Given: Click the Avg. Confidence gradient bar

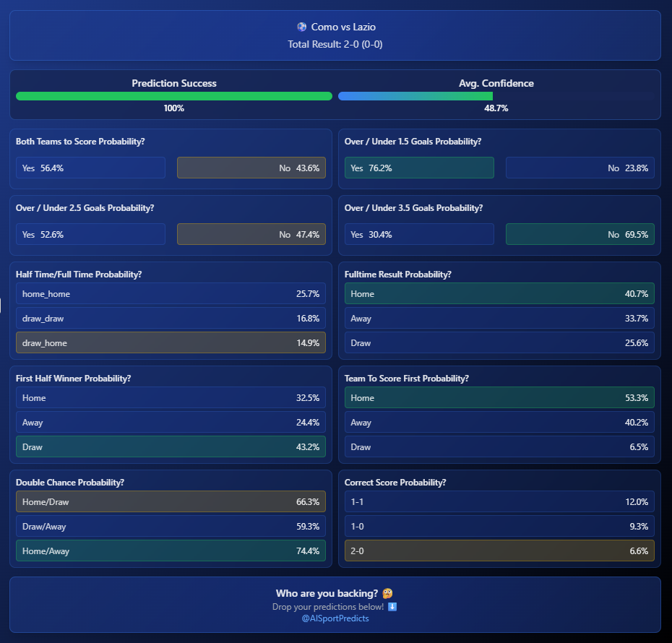Looking at the screenshot, I should (415, 96).
